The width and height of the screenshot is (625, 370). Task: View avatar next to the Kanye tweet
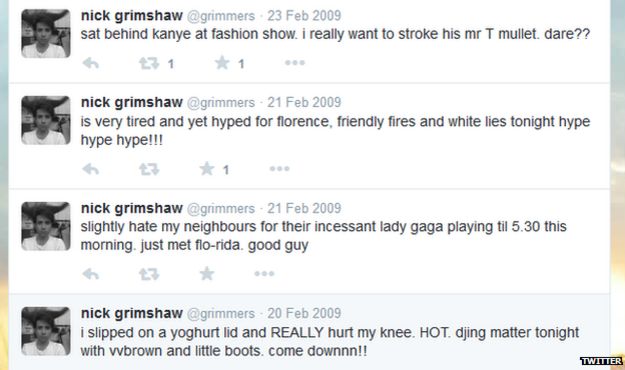tap(46, 33)
